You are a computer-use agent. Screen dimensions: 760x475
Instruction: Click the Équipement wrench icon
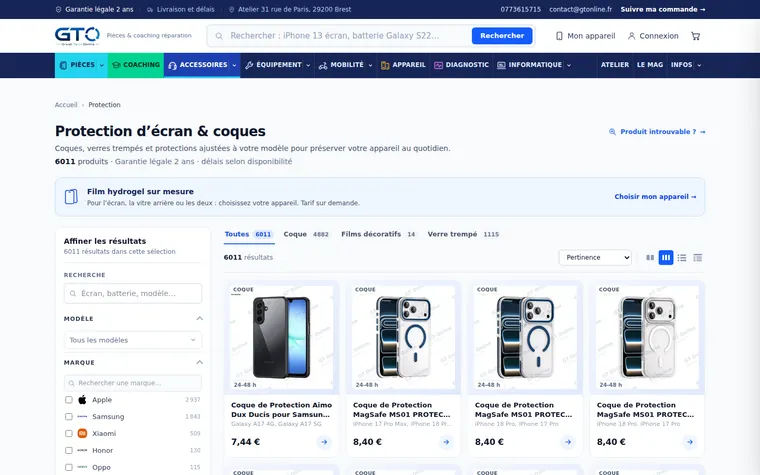[x=249, y=65]
